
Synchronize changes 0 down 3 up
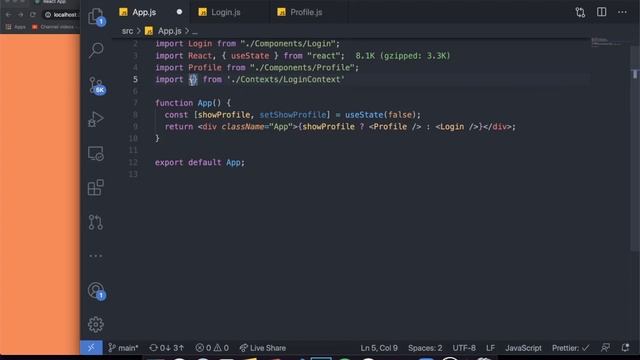click(167, 348)
